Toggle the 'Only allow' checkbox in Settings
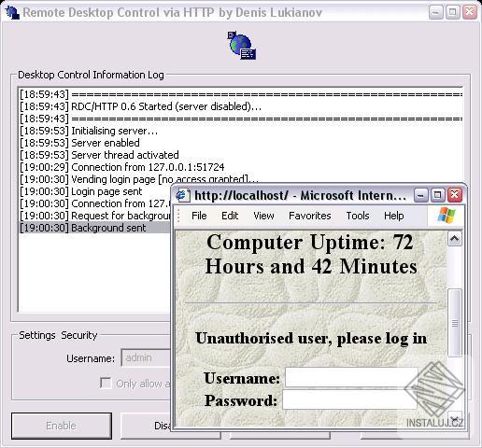482x448 pixels. [106, 383]
